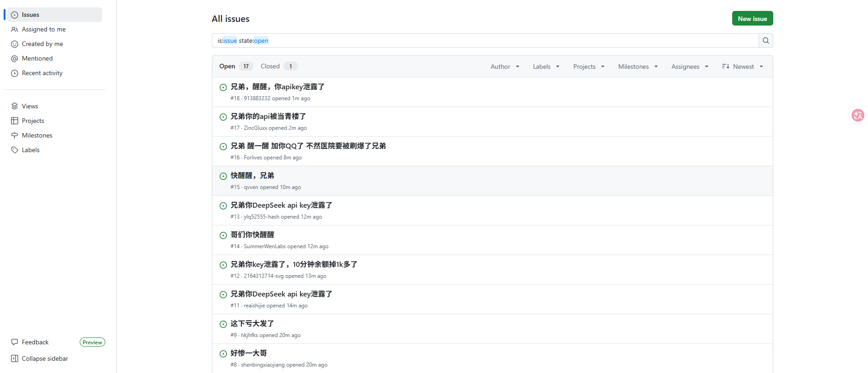Select Created by me in sidebar
Screen dimensions: 868x373
[x=55, y=44]
